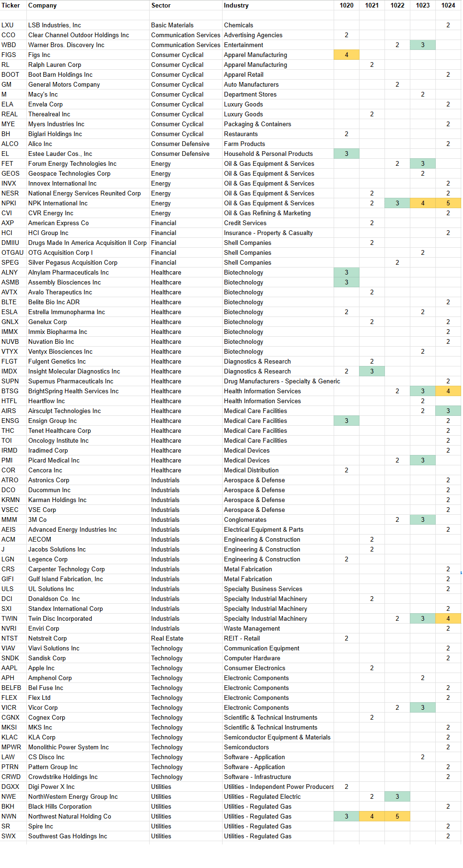Select the Crowdstrike Holdings Inc cell

[x=88, y=777]
